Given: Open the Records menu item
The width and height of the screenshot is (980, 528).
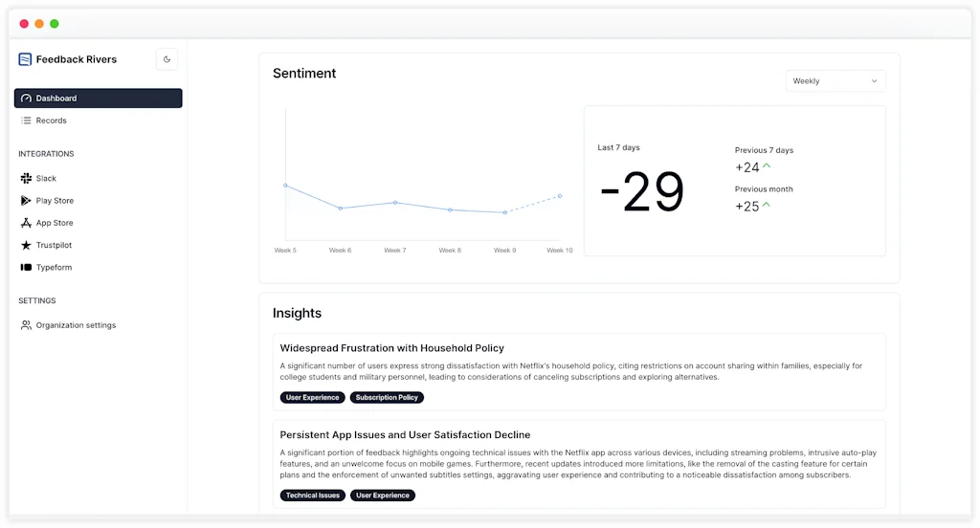Looking at the screenshot, I should [52, 121].
